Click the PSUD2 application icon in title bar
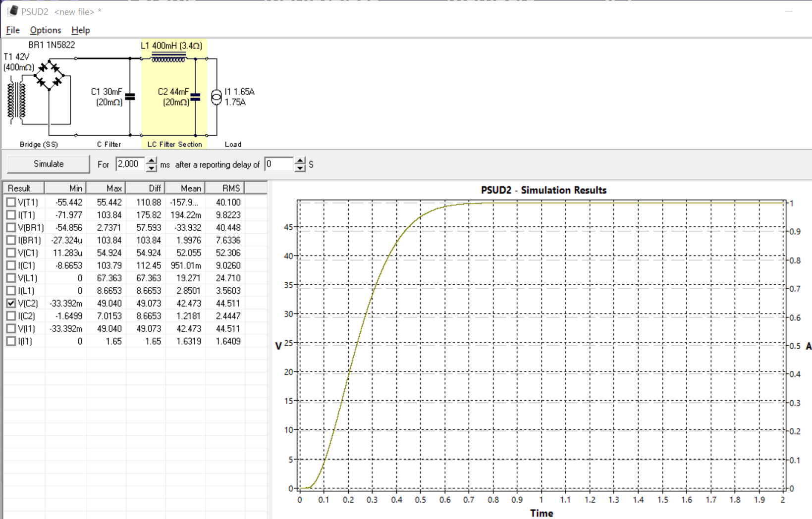This screenshot has height=519, width=812. tap(13, 11)
